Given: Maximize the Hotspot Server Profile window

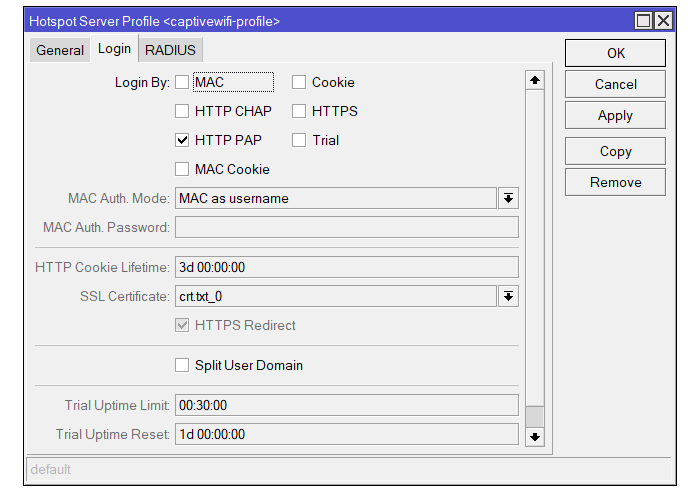Looking at the screenshot, I should pos(643,20).
